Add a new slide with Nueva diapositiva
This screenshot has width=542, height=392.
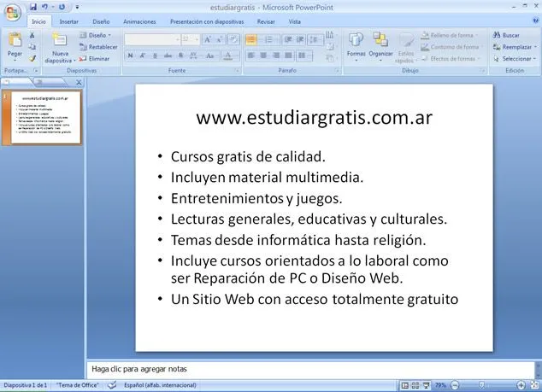pyautogui.click(x=60, y=47)
